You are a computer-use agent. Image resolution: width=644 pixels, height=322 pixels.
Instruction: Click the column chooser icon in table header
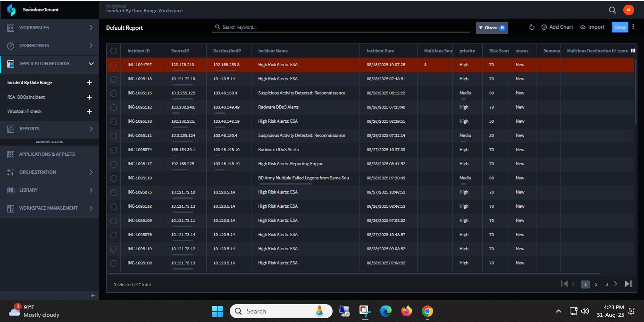(x=633, y=51)
